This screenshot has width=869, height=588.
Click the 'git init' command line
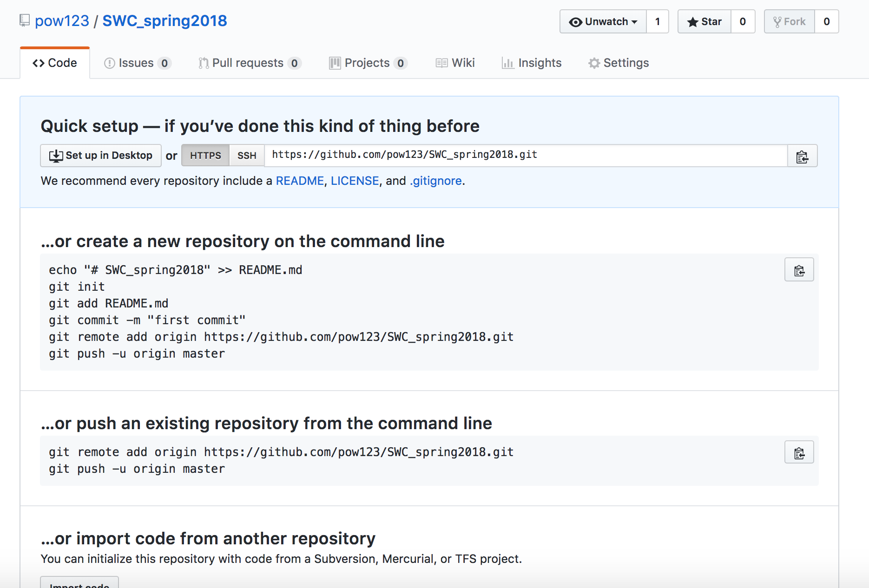[x=77, y=287]
